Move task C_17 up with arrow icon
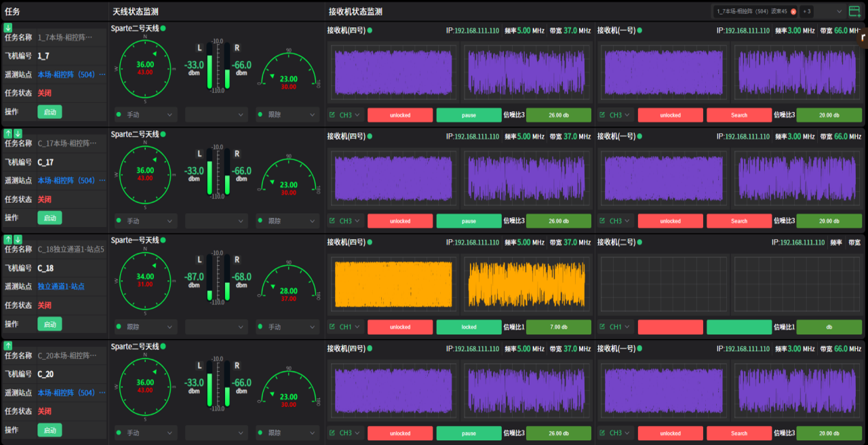 pyautogui.click(x=8, y=134)
